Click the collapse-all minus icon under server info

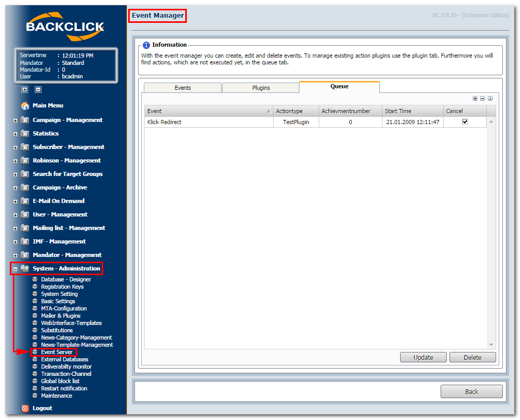(38, 89)
